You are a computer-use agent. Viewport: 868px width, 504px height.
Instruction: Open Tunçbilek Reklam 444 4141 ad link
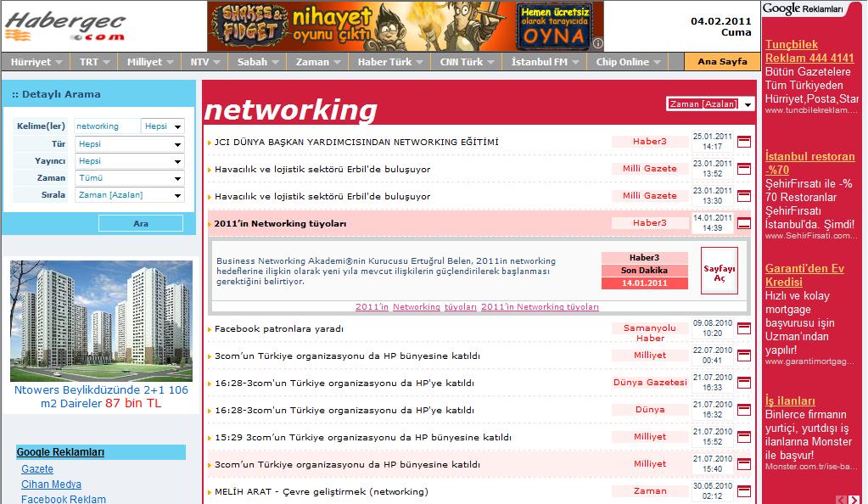(809, 51)
